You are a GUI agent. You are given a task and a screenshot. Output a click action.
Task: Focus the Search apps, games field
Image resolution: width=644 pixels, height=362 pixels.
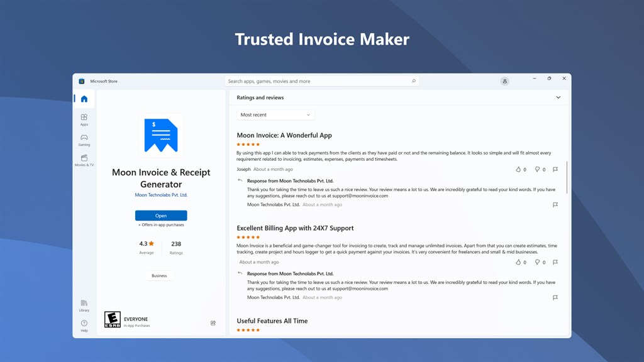coord(321,81)
